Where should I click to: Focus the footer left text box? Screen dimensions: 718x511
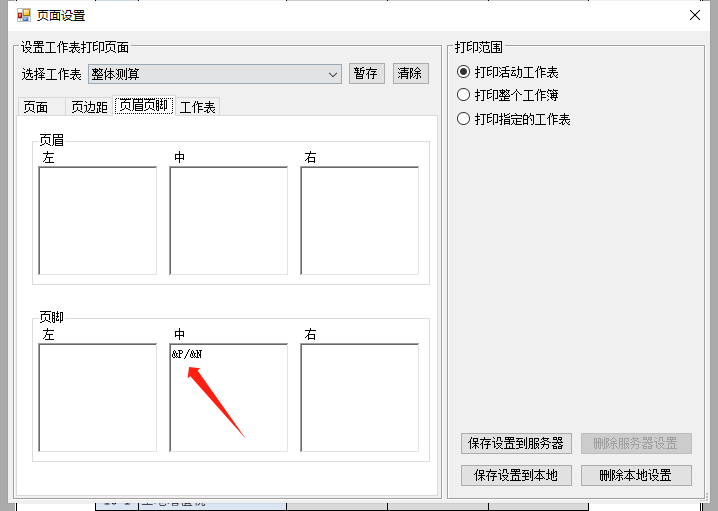(98, 398)
